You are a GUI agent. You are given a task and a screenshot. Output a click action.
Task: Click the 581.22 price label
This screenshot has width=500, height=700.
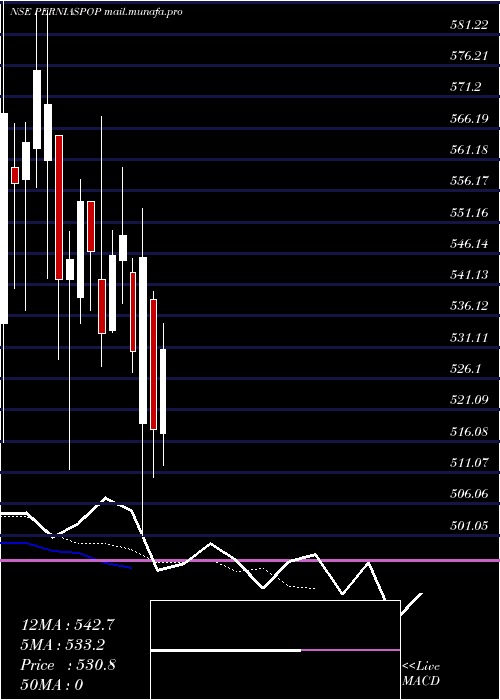[x=469, y=25]
